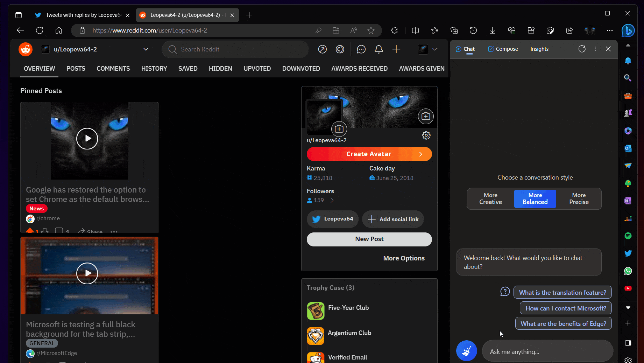
Task: Open Twitter icon in Edge sidebar
Action: 628,253
